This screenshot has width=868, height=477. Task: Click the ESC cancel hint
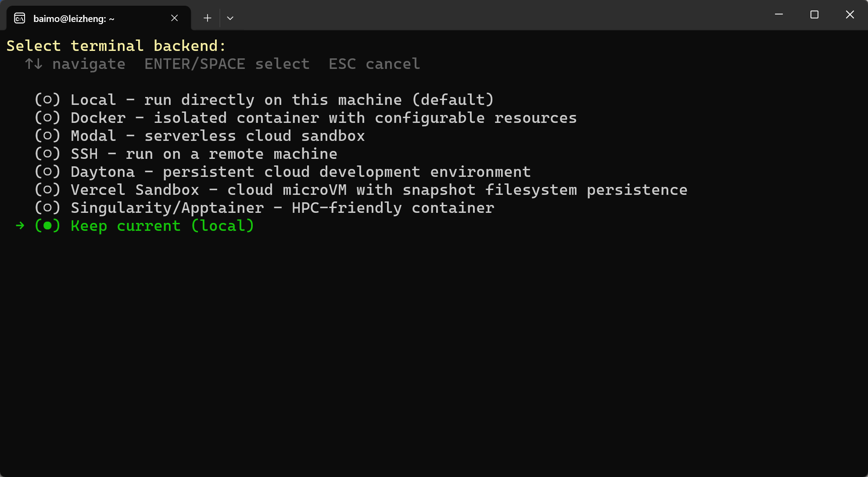374,64
